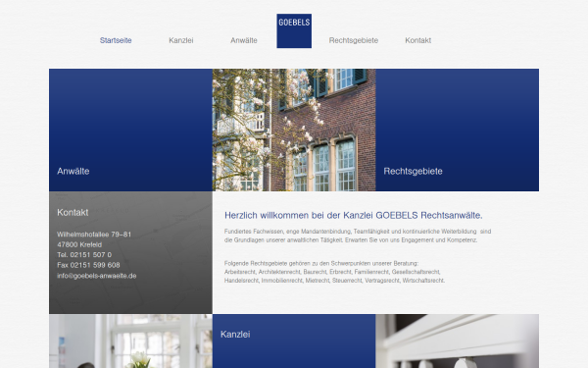Click the paragraph starting Fundiertes Fachwissen
The height and width of the screenshot is (368, 588).
point(358,236)
